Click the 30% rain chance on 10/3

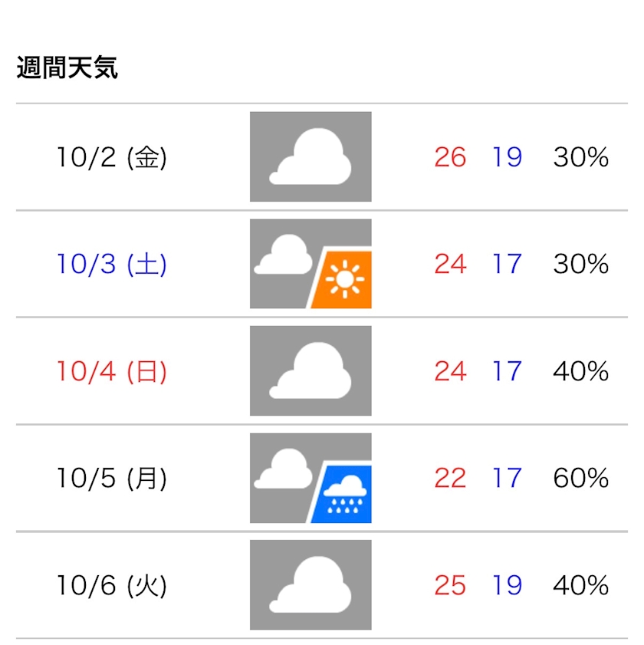pyautogui.click(x=580, y=264)
